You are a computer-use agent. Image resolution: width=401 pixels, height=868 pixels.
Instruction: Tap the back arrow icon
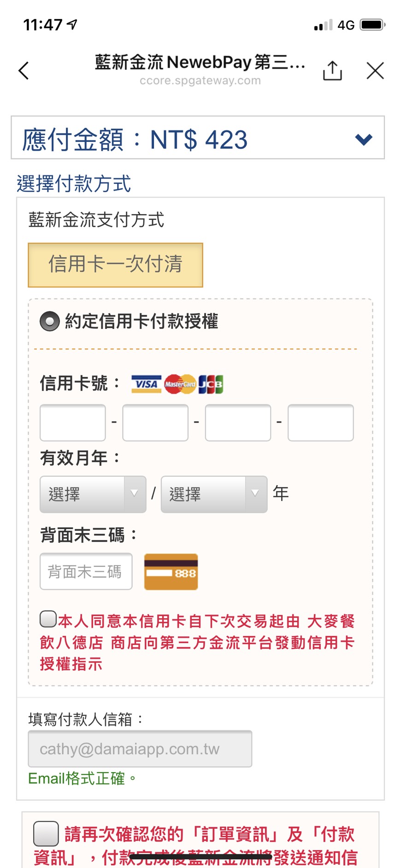24,70
